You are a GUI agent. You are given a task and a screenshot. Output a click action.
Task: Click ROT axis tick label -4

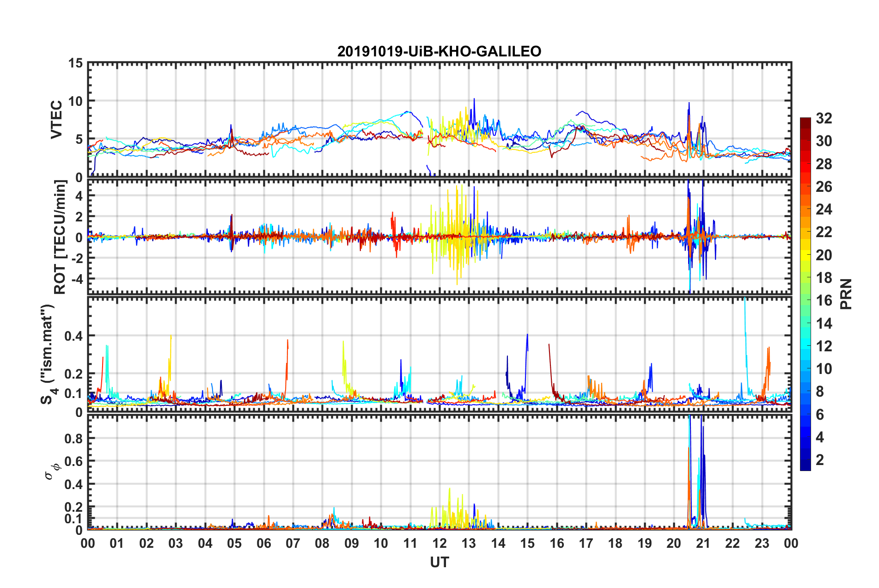(x=76, y=279)
